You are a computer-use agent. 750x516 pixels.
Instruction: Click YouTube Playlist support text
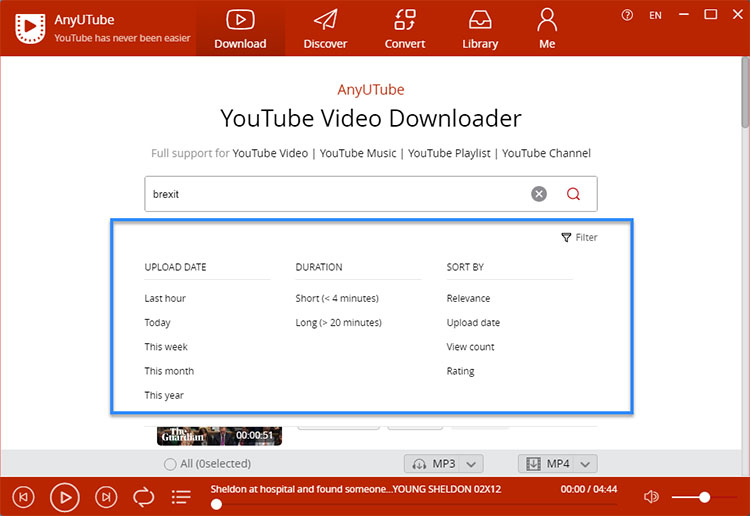(449, 153)
